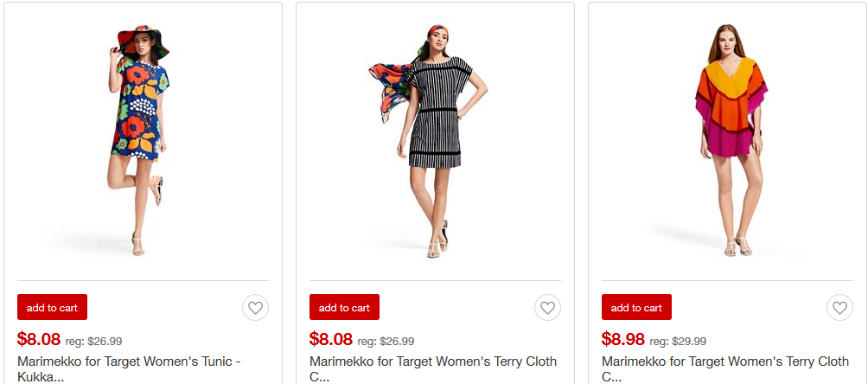Add the Kukka tunic to cart

coord(52,307)
